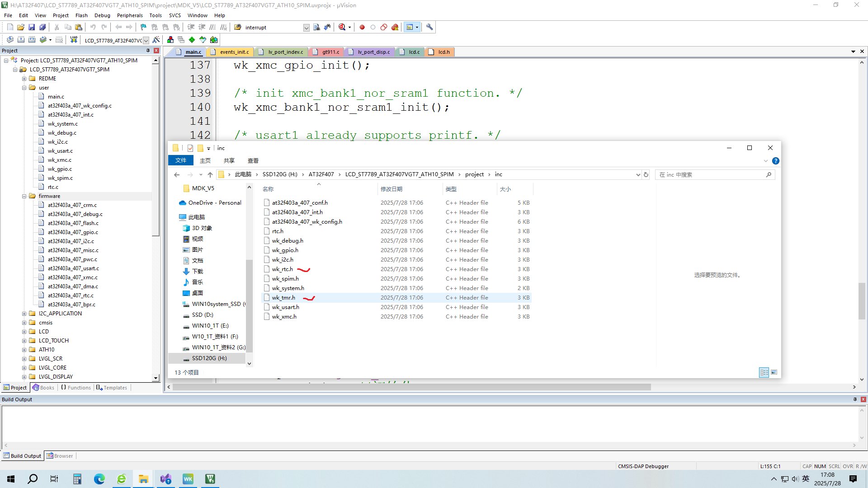The width and height of the screenshot is (868, 488).
Task: Open the Flash menu
Action: (81, 15)
